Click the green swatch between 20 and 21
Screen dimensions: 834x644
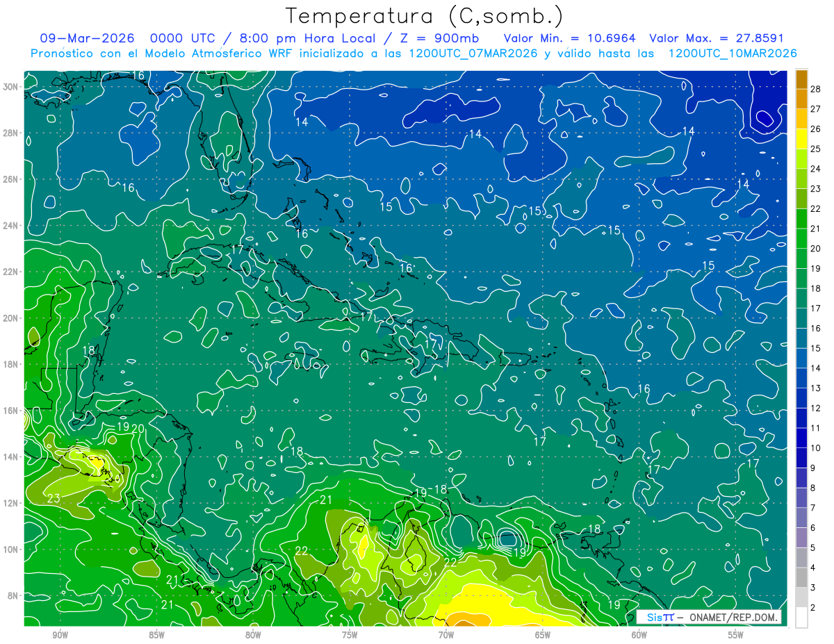(801, 239)
